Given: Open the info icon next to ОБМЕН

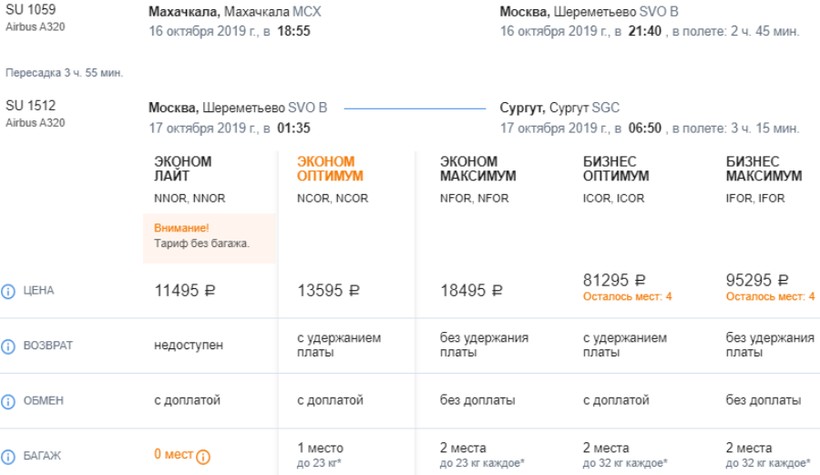Looking at the screenshot, I should click(x=9, y=401).
